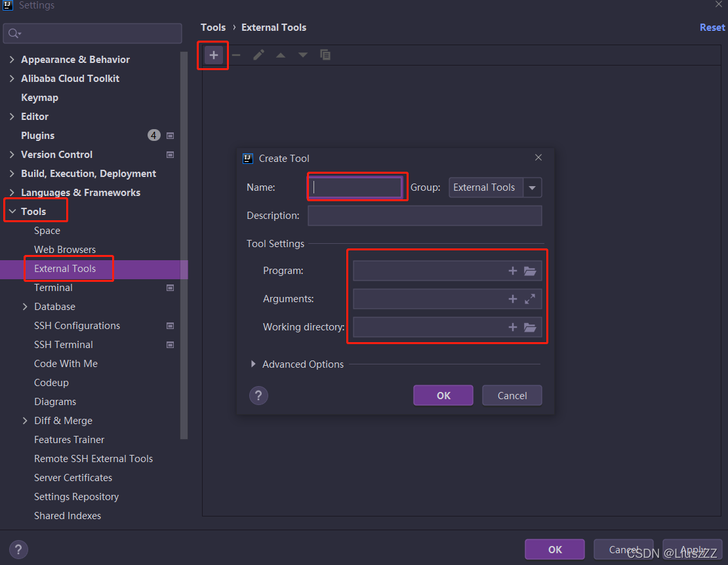728x565 pixels.
Task: Select Codeup settings entry
Action: coord(51,383)
